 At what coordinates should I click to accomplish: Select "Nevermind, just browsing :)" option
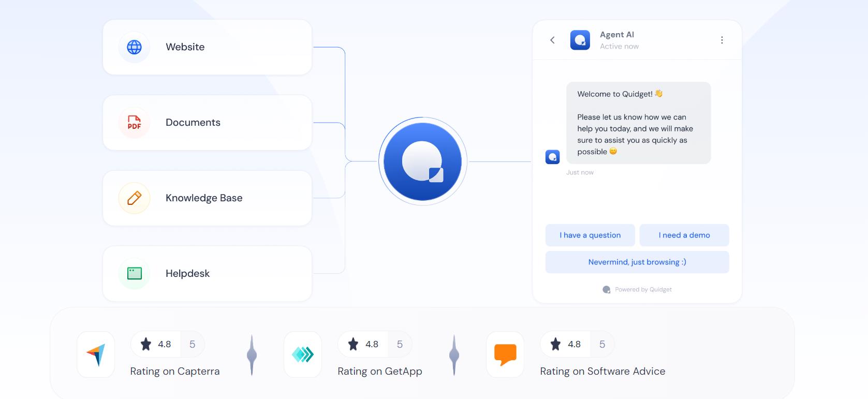[x=637, y=262]
